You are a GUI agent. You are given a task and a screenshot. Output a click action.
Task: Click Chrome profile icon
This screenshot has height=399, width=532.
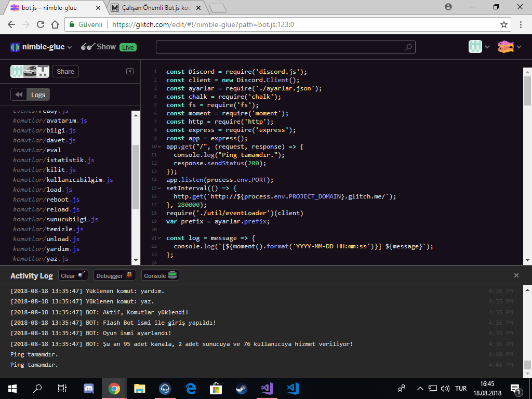448,7
